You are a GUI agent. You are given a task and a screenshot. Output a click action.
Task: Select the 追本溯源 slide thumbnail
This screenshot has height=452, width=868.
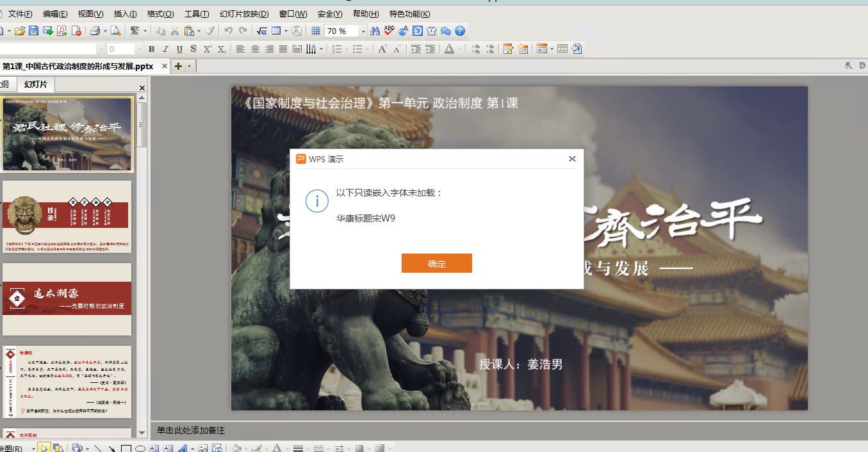67,299
